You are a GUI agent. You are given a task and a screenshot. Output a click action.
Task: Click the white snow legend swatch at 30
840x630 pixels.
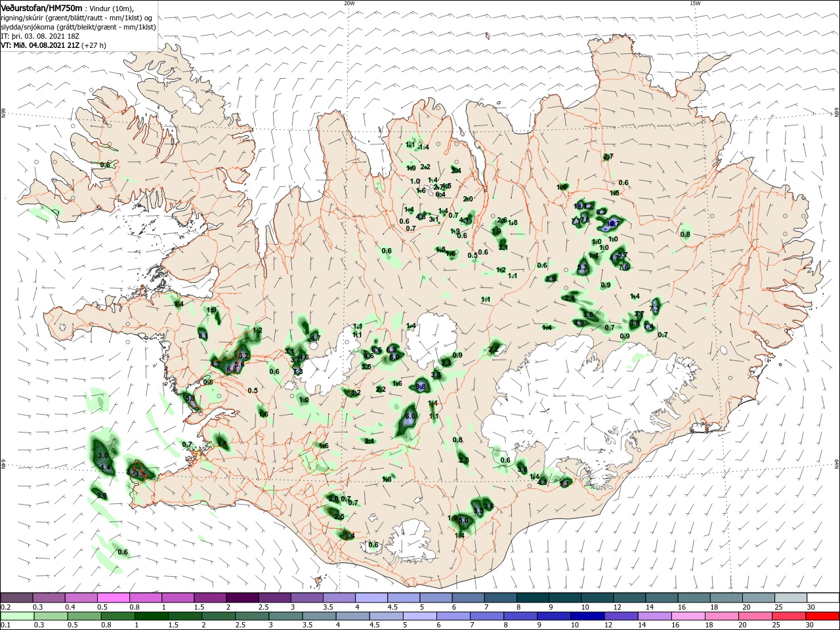pyautogui.click(x=823, y=598)
